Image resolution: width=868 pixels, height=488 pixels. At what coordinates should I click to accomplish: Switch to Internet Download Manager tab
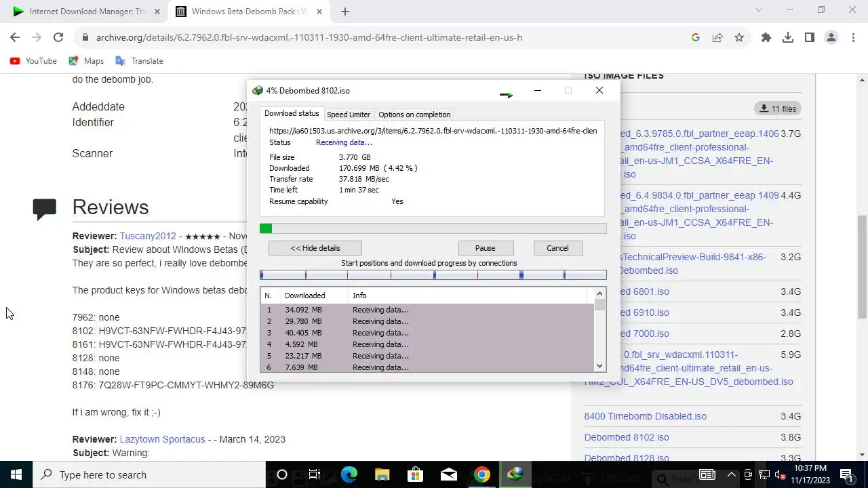(85, 12)
